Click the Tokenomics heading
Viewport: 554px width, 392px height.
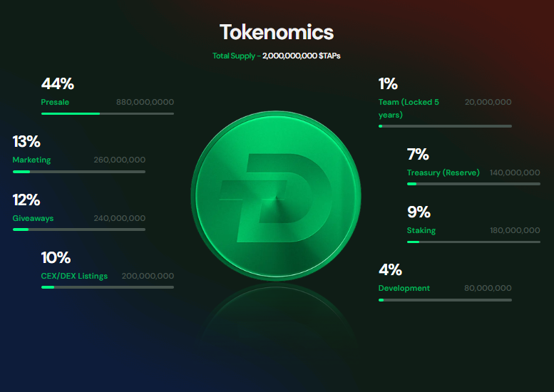(x=277, y=32)
